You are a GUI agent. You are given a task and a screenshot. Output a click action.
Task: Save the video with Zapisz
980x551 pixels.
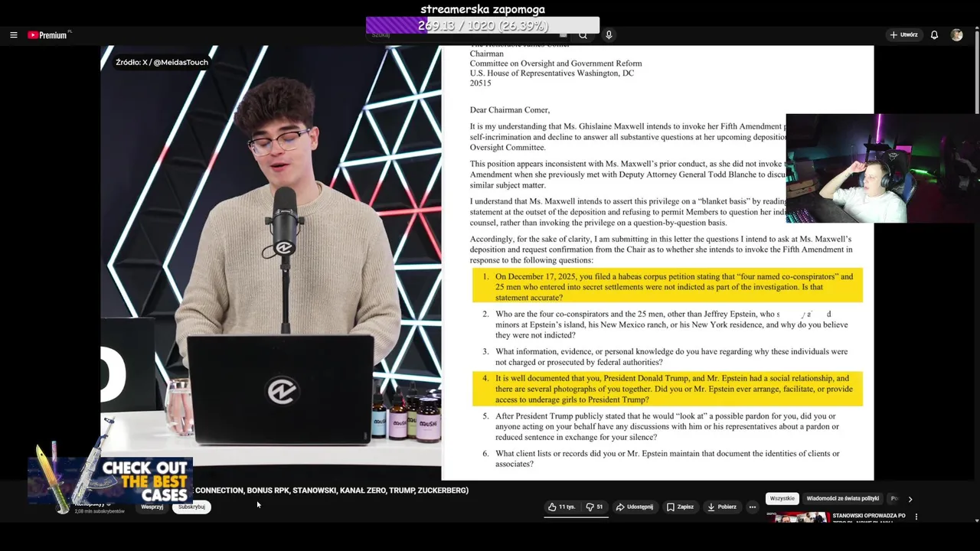[x=680, y=507]
